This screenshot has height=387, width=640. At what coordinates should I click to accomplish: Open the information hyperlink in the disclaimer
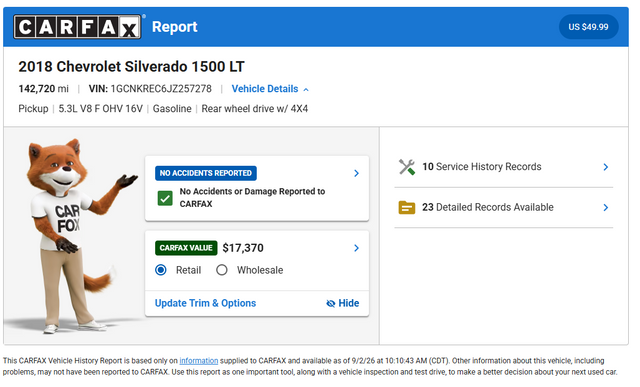click(199, 361)
